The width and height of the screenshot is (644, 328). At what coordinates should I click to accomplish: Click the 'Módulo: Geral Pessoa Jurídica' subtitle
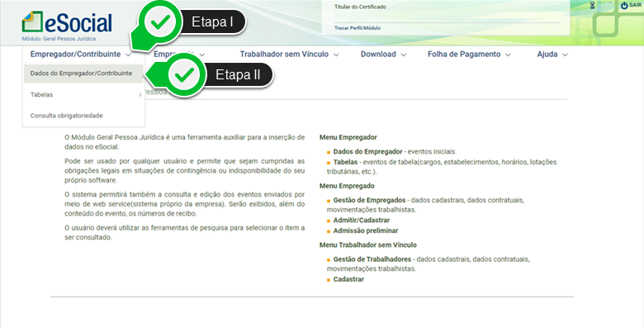(59, 39)
